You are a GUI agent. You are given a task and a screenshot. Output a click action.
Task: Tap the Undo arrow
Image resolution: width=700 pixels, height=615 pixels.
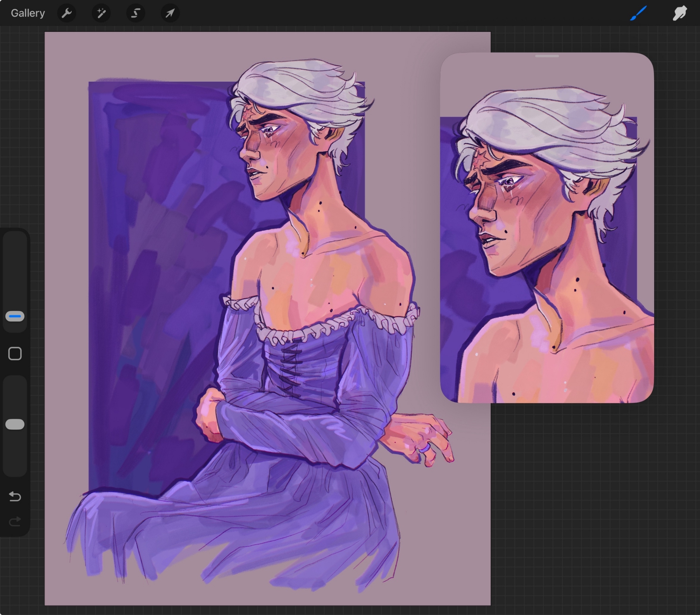coord(15,496)
